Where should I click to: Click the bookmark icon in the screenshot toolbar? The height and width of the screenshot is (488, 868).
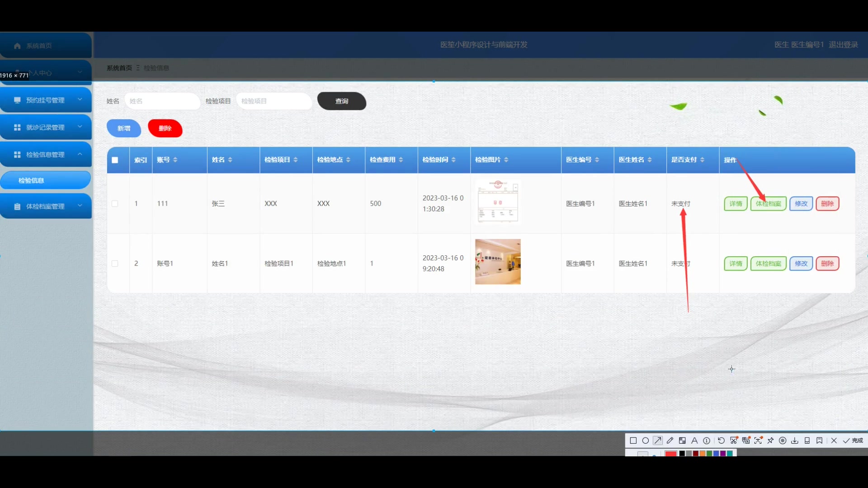pyautogui.click(x=819, y=441)
